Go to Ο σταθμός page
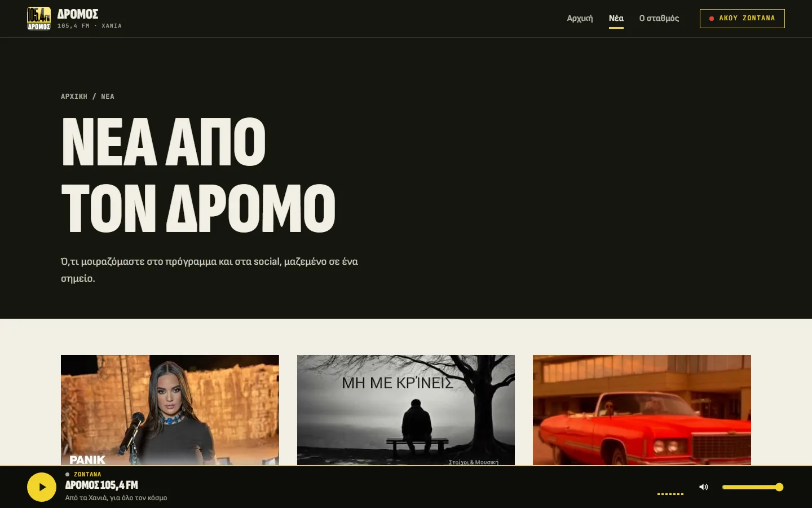 [659, 18]
